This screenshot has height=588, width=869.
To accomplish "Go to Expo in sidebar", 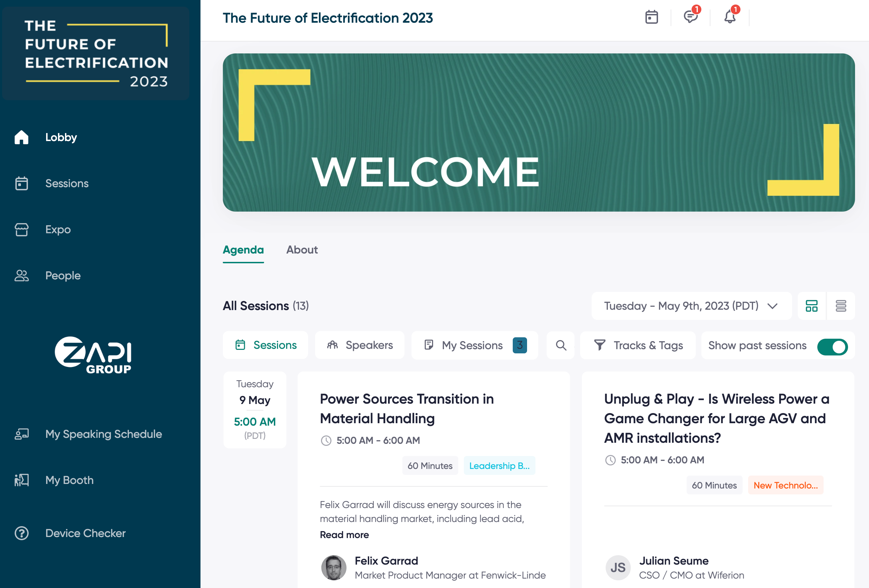I will coord(58,229).
